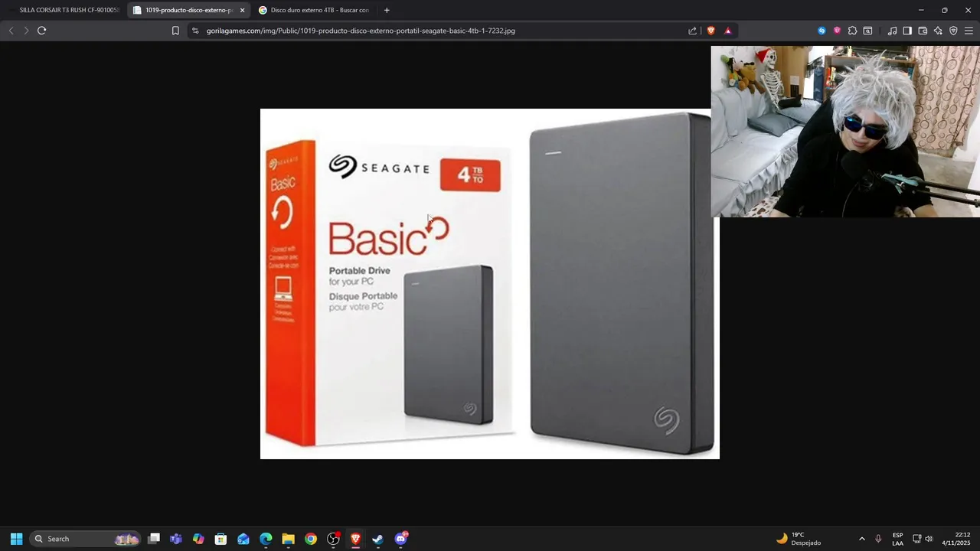Open the Brave Wallet icon
Screen dimensions: 980x551
click(923, 31)
